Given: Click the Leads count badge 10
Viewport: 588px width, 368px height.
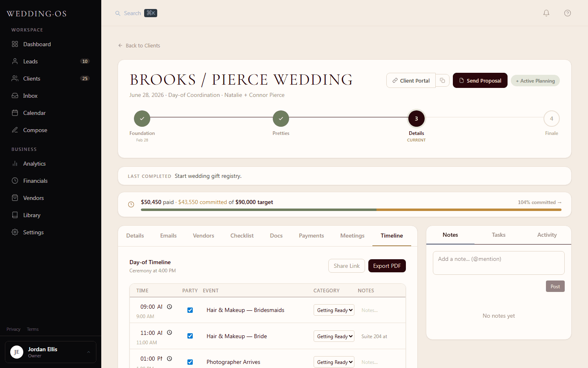Looking at the screenshot, I should [x=85, y=61].
